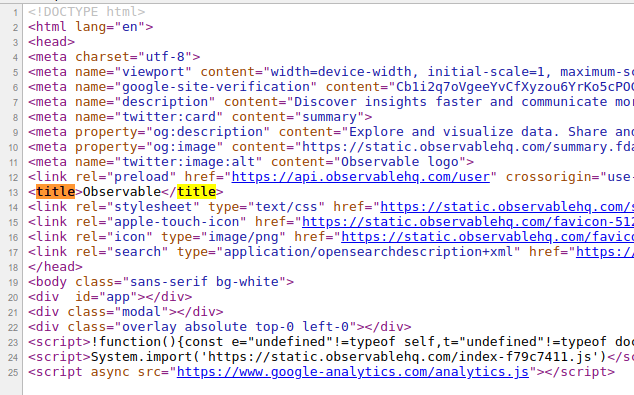Open the google-analytics.com/analytics.js script link
Image resolution: width=634 pixels, height=395 pixels.
(353, 372)
